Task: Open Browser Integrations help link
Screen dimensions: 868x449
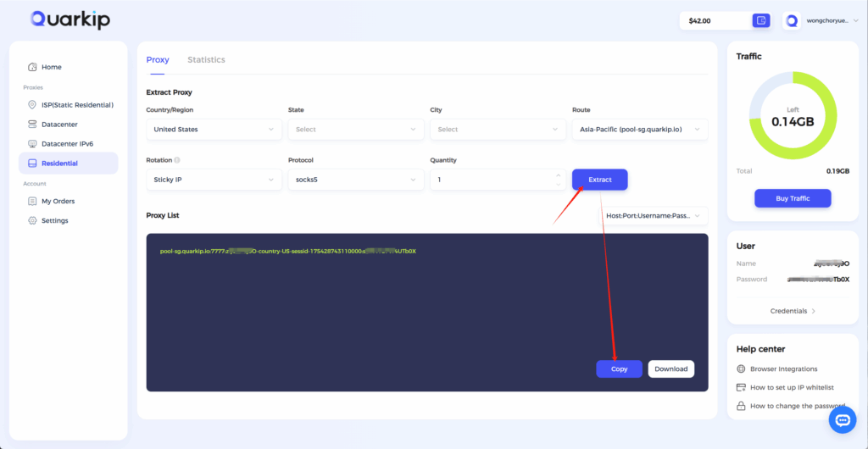Action: pyautogui.click(x=784, y=369)
